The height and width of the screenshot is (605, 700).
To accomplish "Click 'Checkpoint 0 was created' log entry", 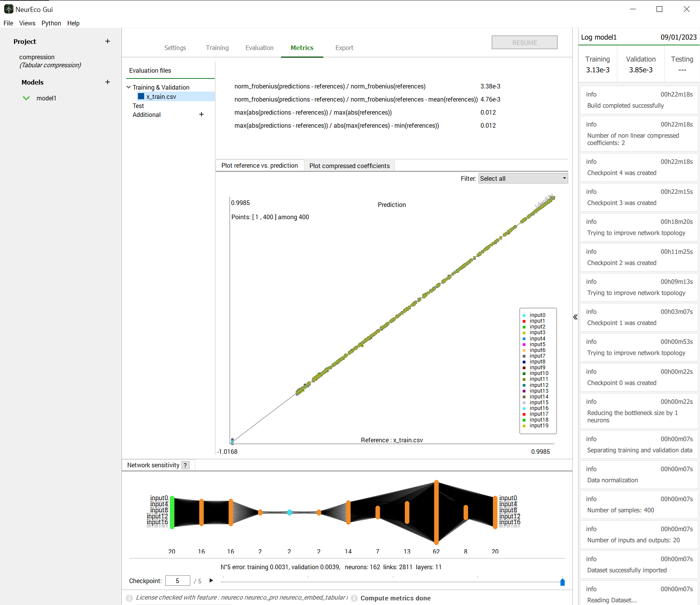I will [639, 377].
